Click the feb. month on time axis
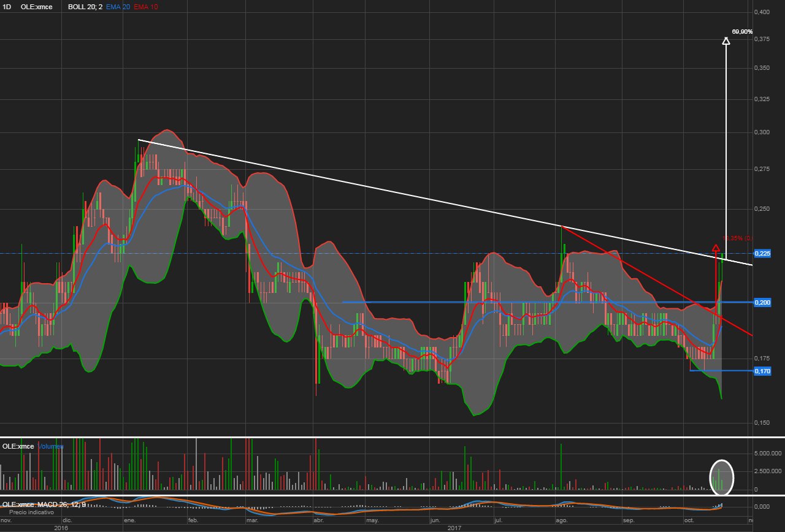This screenshot has height=532, width=785. click(192, 520)
